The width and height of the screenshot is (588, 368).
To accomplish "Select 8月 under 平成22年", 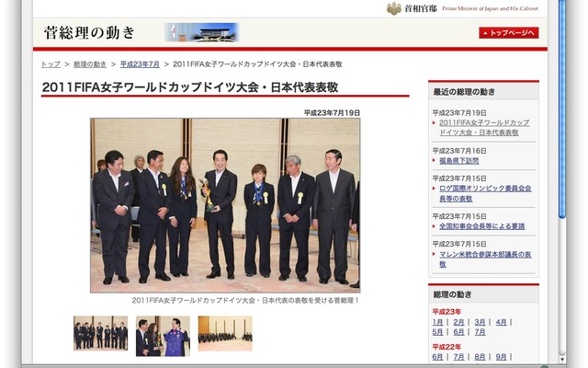I will coord(480,357).
